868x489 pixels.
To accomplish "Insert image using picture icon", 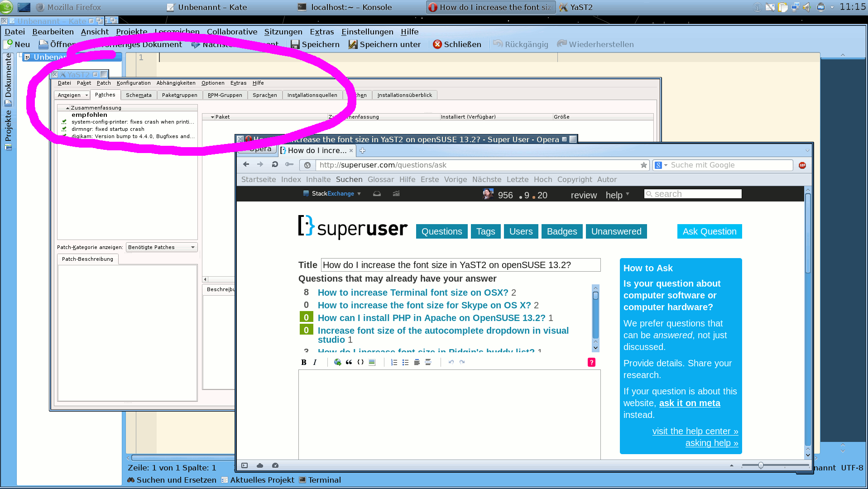I will pos(372,362).
